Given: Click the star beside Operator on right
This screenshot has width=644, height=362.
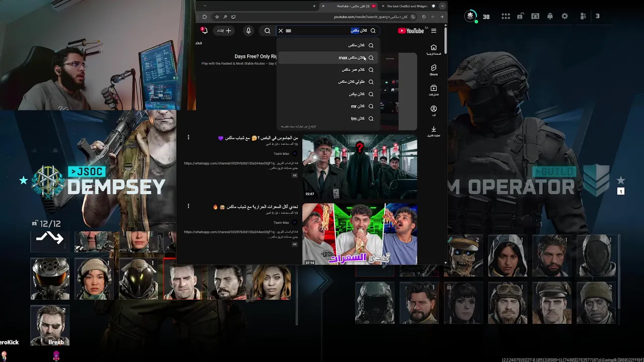Looking at the screenshot, I should 621,180.
